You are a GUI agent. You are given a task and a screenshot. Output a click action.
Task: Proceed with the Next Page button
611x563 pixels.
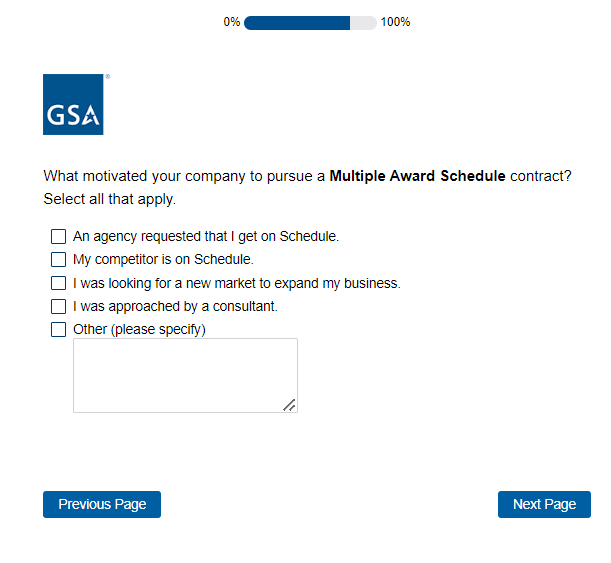pyautogui.click(x=544, y=505)
